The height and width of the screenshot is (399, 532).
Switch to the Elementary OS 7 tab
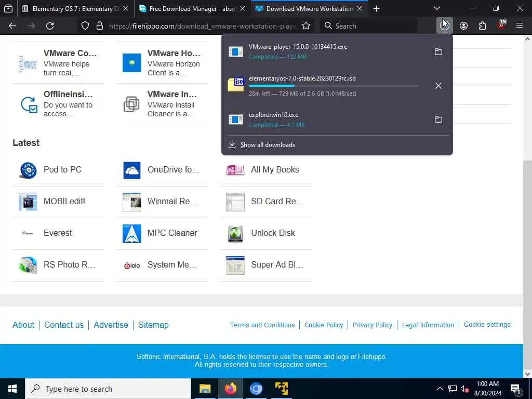[75, 8]
